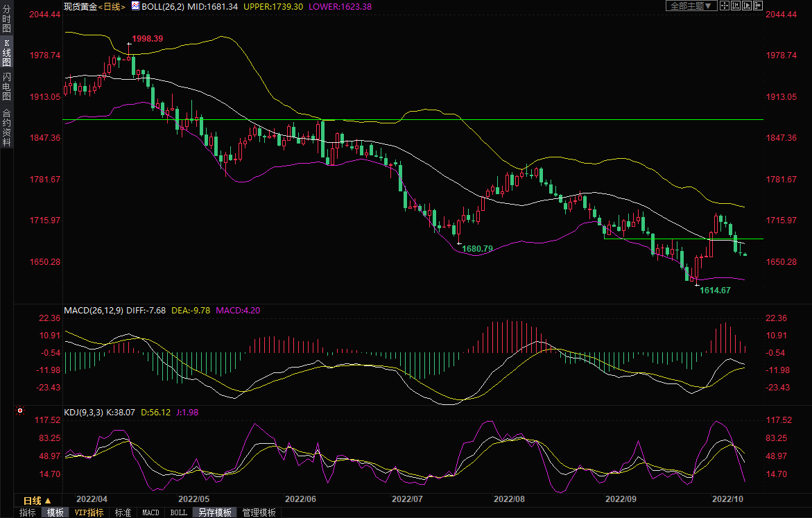Apply the 标准 template
Screen dimensions: 812x518
pos(123,512)
